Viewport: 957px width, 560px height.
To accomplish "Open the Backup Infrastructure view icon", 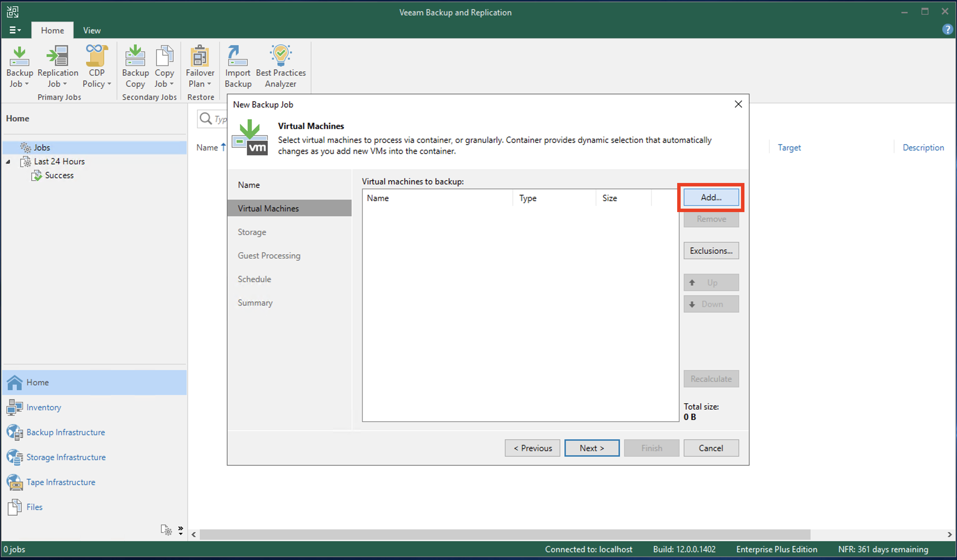I will coord(15,432).
